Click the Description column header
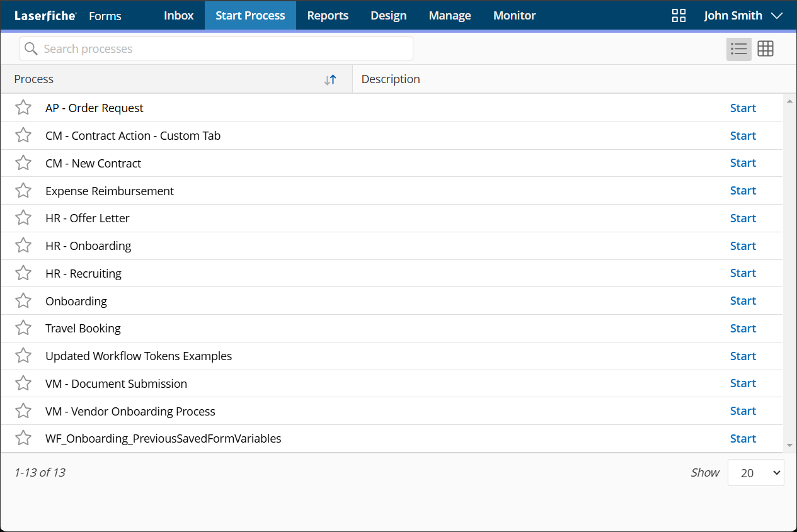 [x=391, y=79]
